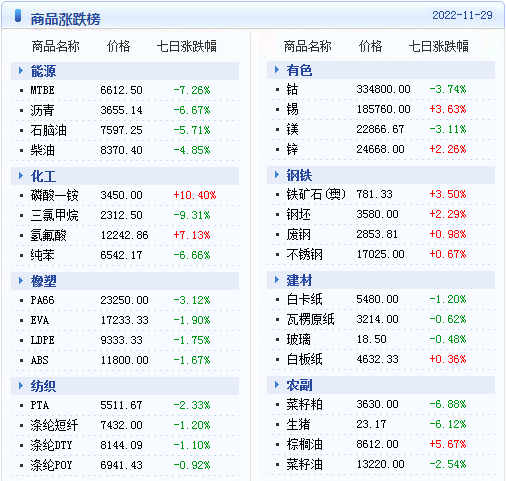Image resolution: width=506 pixels, height=481 pixels.
Task: Click the blue icon beside 商品涨跌榜 title
Action: tap(18, 16)
